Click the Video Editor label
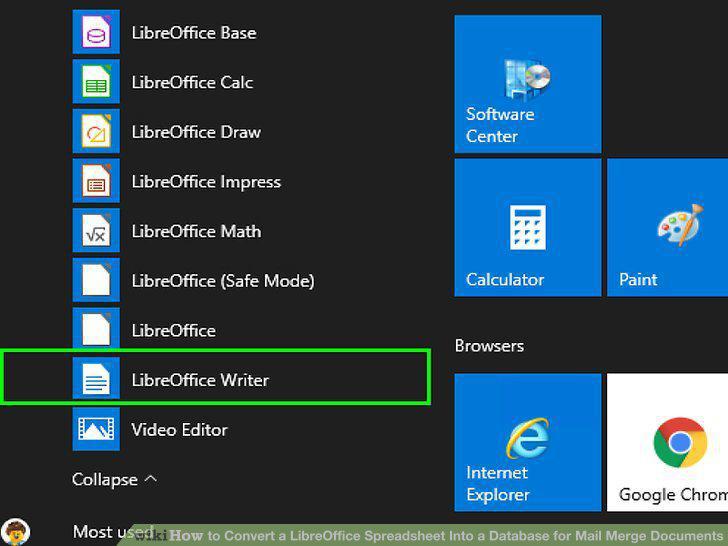Screen dimensions: 728x546 coord(179,430)
